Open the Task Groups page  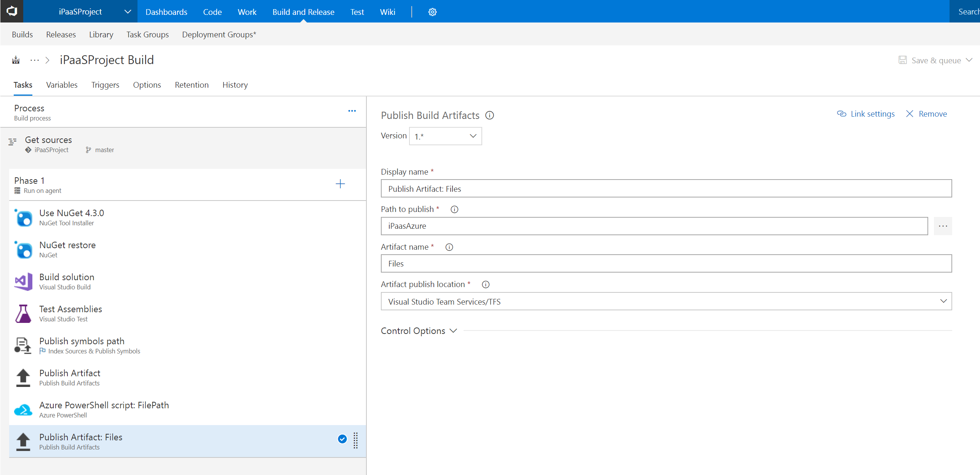click(147, 35)
